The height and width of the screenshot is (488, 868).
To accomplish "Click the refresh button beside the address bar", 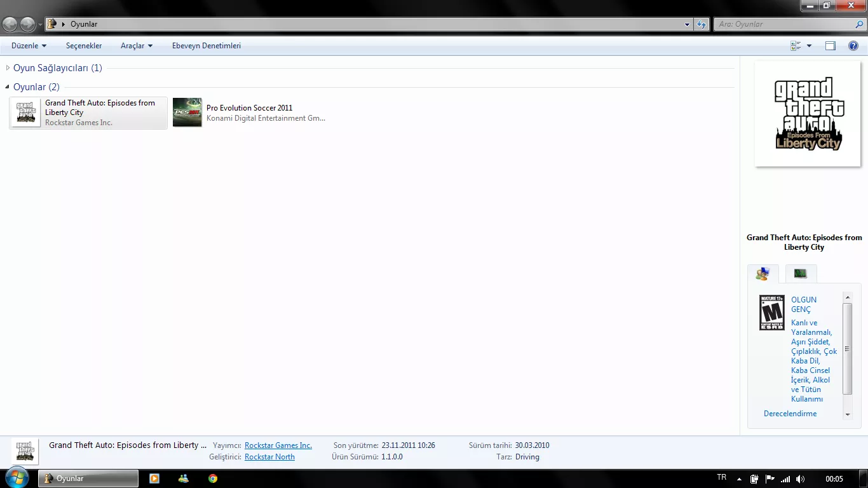I will 702,24.
